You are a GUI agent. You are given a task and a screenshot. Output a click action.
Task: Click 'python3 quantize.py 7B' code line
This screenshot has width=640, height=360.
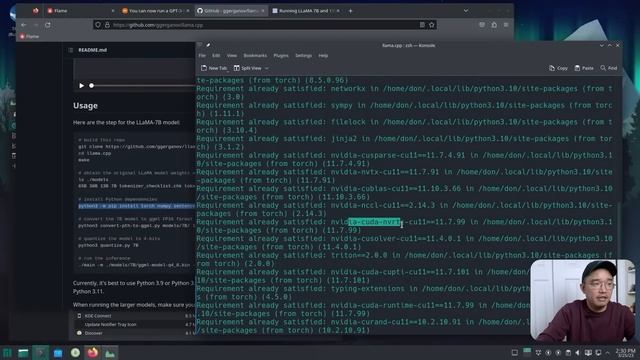click(x=108, y=245)
